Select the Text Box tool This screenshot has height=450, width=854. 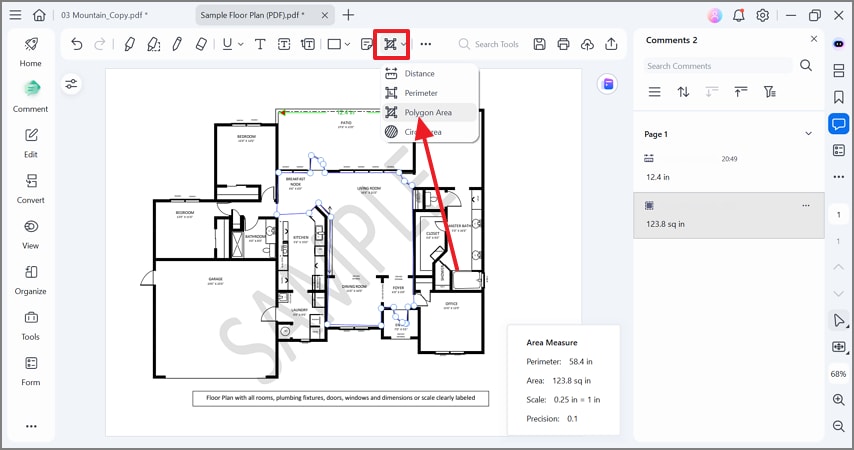tap(284, 44)
